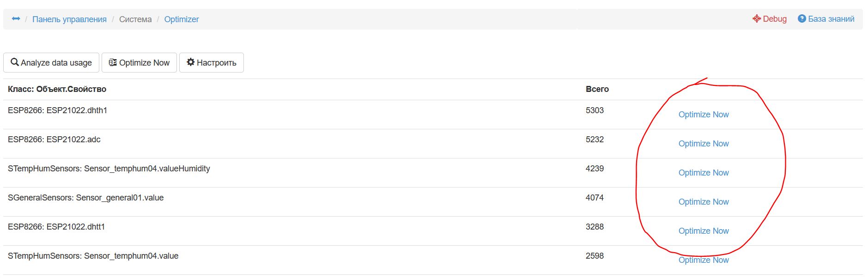The height and width of the screenshot is (279, 868).
Task: Open the Debug link
Action: 775,19
